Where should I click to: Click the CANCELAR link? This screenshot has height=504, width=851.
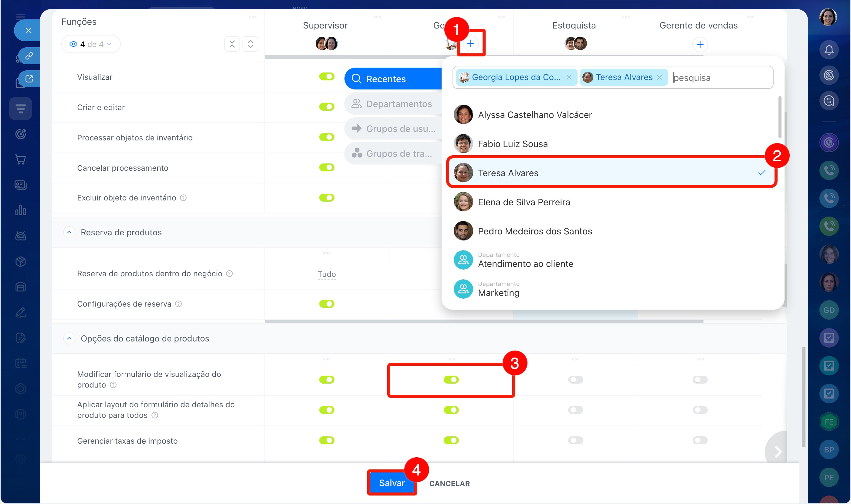(x=449, y=483)
